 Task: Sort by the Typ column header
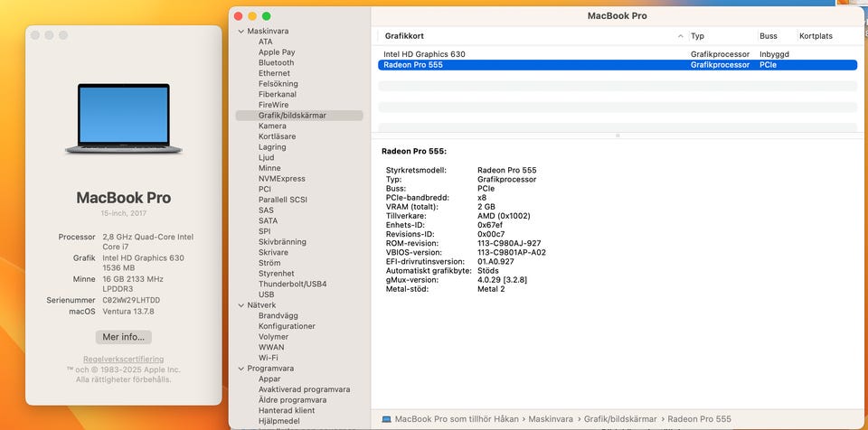tap(697, 36)
